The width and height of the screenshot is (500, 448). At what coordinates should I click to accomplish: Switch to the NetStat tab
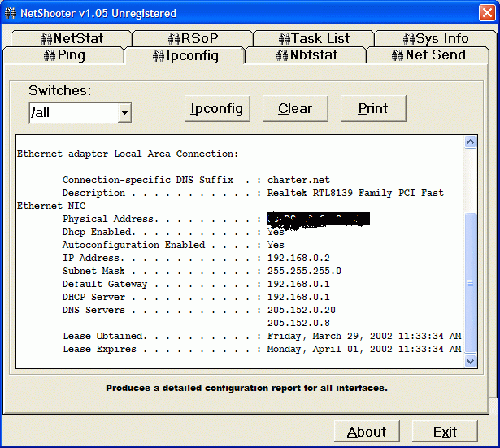click(x=71, y=38)
